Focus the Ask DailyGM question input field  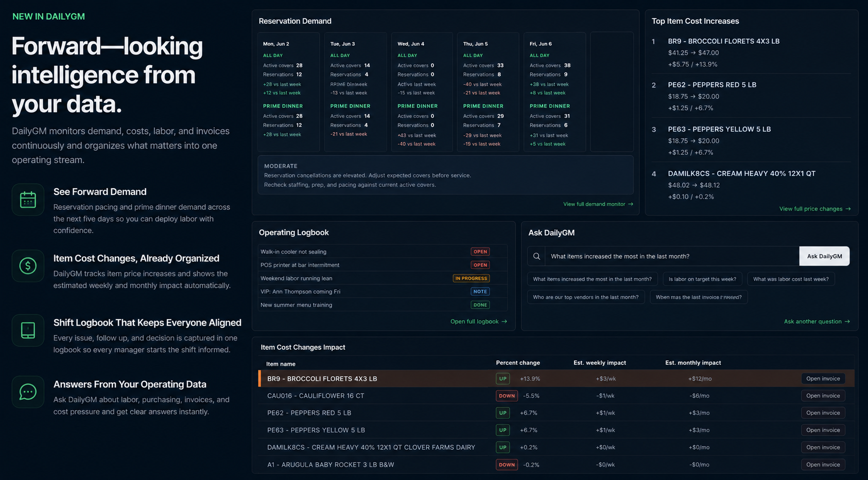pos(672,256)
